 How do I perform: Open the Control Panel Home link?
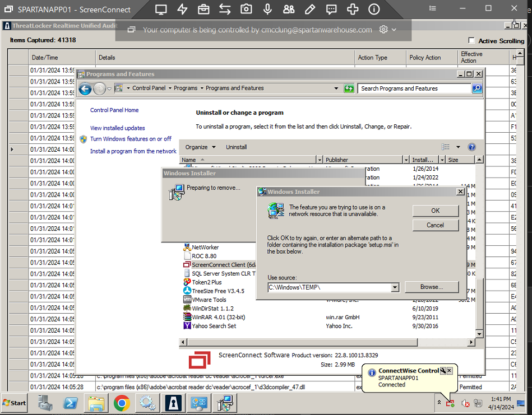[114, 110]
